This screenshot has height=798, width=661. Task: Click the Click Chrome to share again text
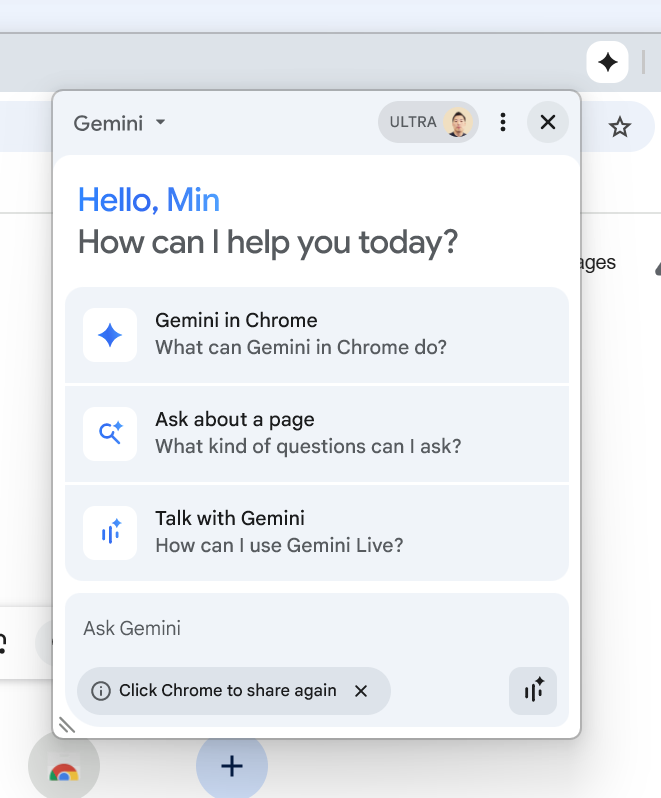point(227,691)
